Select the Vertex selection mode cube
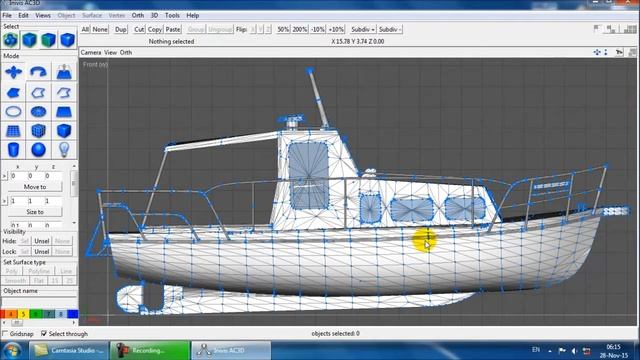The width and height of the screenshot is (640, 360). click(x=67, y=40)
